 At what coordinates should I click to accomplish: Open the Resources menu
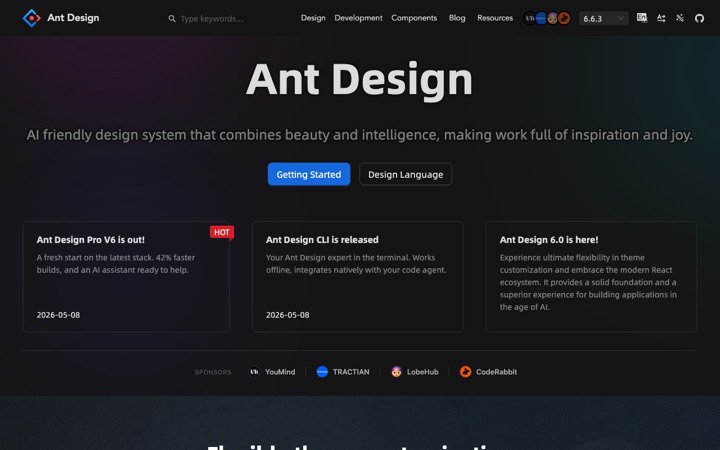coord(495,18)
